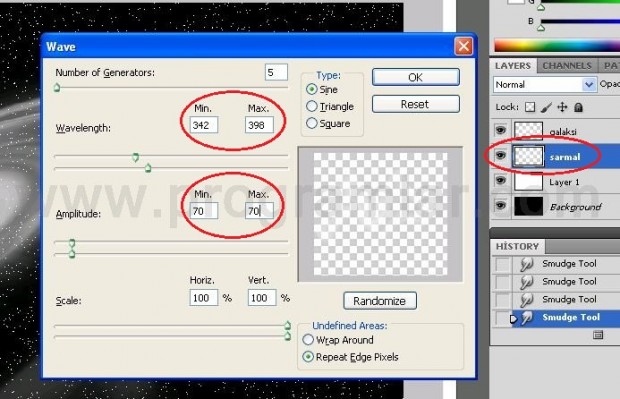Click the Scale Horiz. percent field

(x=203, y=298)
